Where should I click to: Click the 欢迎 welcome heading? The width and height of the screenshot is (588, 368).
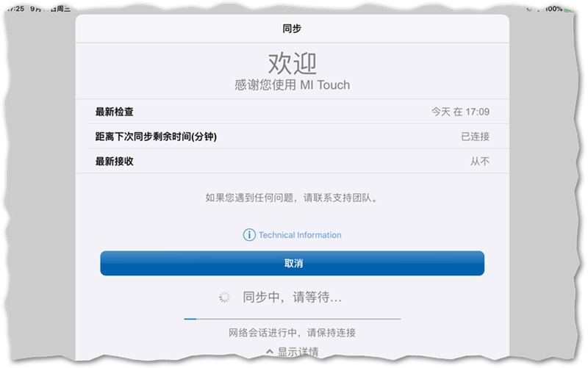click(292, 61)
